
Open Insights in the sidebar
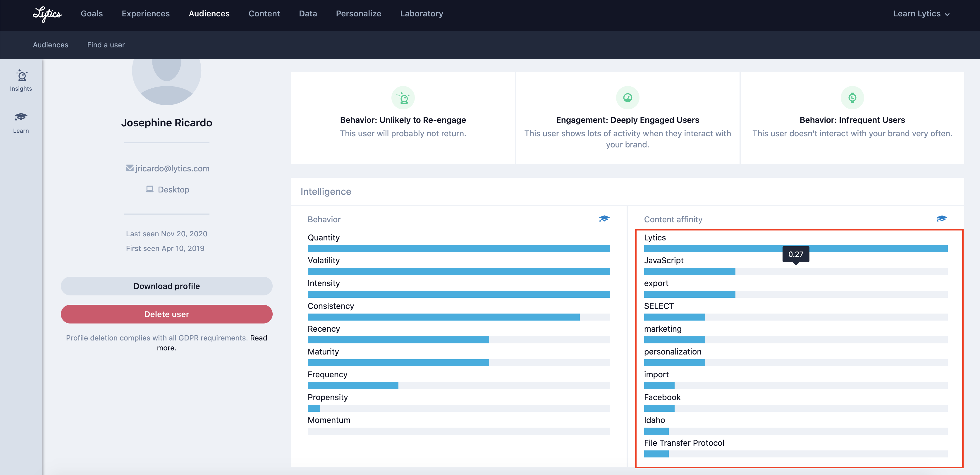pyautogui.click(x=21, y=80)
